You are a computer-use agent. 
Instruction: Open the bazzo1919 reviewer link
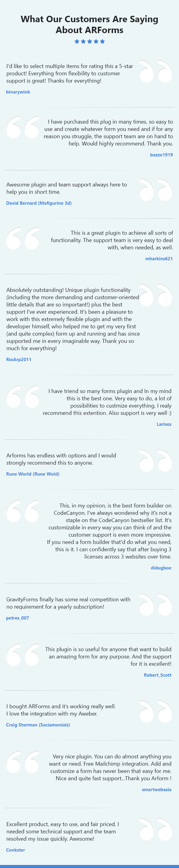(161, 155)
